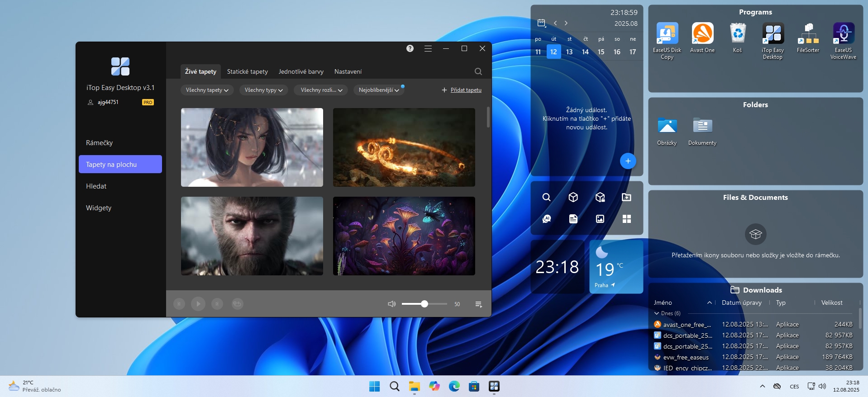
Task: Open Avast One shortcut
Action: [x=702, y=38]
